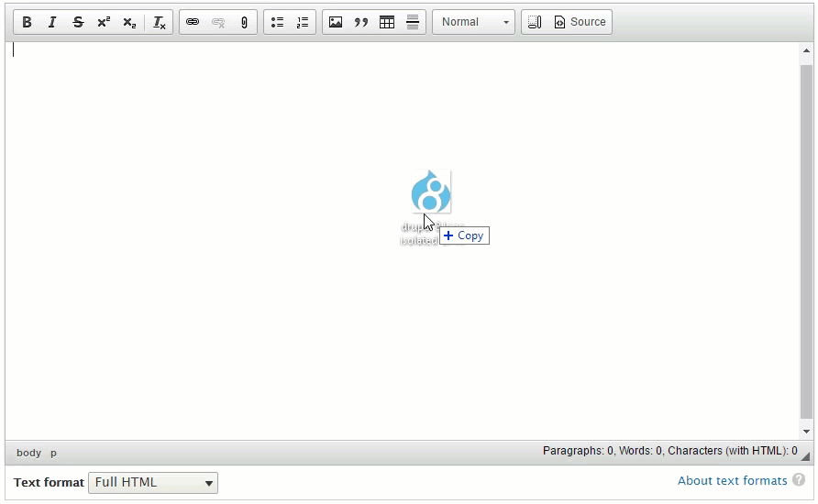Image resolution: width=818 pixels, height=504 pixels.
Task: Click the scrollbar down arrow
Action: (x=806, y=432)
